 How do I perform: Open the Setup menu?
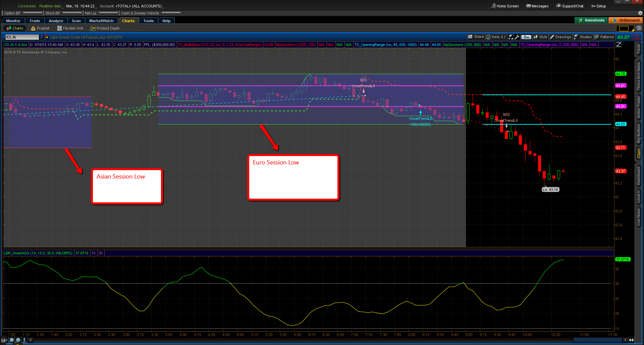[x=598, y=6]
